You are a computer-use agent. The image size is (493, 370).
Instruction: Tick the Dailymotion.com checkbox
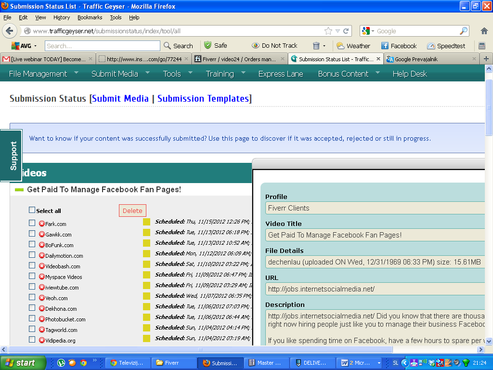pos(32,255)
